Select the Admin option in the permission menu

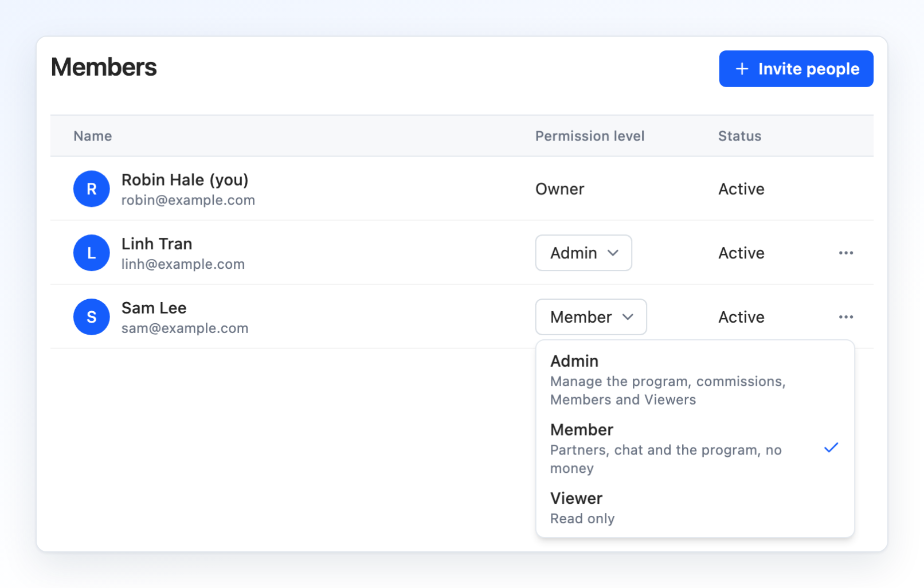(x=695, y=379)
